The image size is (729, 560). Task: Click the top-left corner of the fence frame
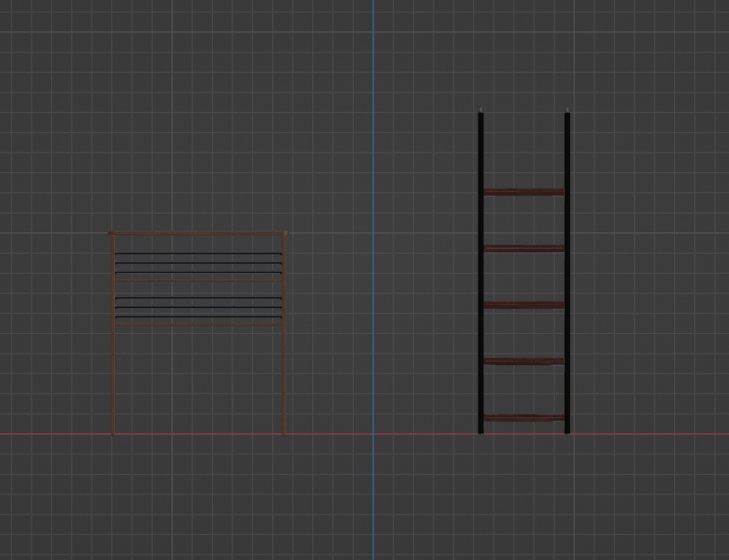click(x=112, y=233)
